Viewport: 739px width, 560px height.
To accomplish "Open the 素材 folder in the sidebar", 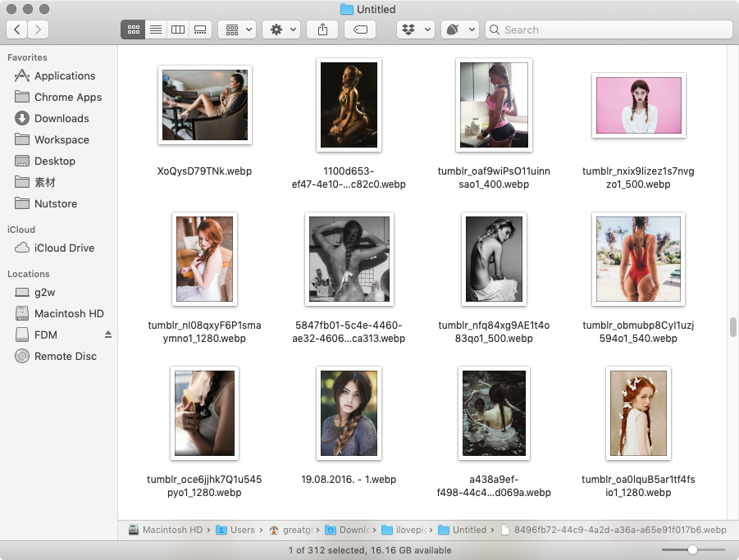I will click(58, 182).
